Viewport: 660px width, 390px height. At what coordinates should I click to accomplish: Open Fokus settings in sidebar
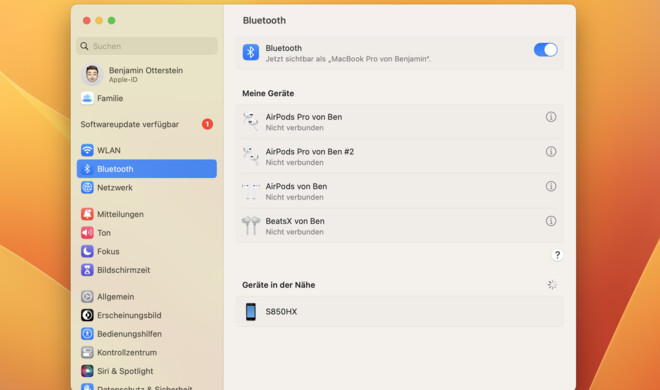tap(147, 251)
